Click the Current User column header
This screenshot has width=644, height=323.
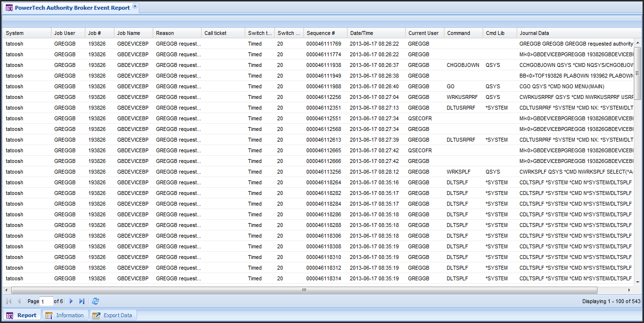tap(424, 33)
